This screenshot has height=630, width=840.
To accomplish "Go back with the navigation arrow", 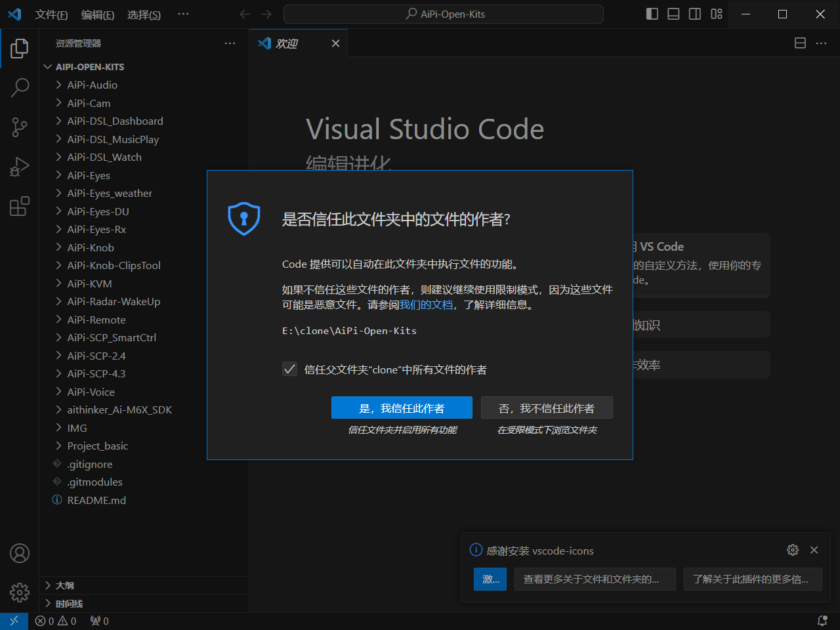I will click(245, 14).
